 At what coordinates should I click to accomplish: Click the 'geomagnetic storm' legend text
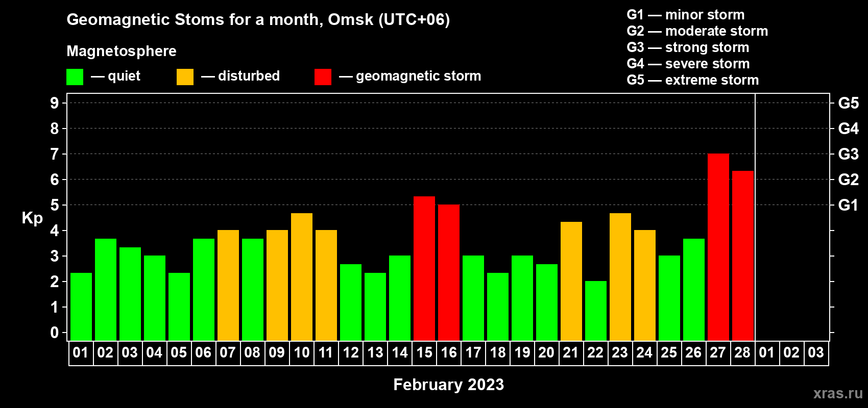[419, 76]
